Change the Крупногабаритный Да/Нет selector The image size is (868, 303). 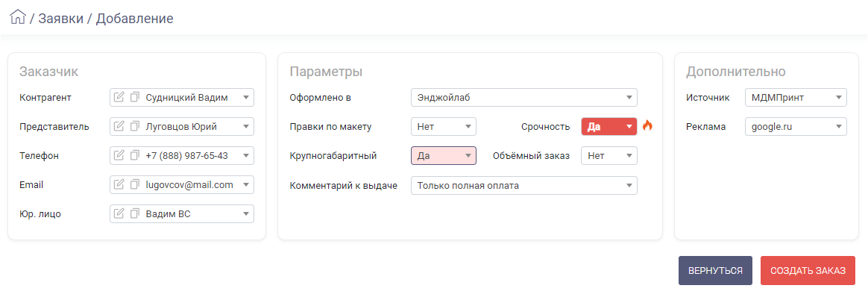pyautogui.click(x=444, y=156)
